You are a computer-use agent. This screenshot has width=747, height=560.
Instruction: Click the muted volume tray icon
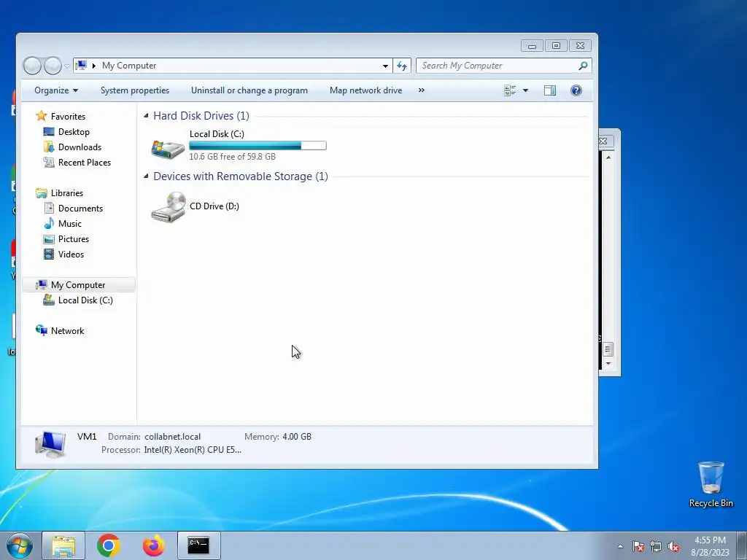[x=673, y=546]
